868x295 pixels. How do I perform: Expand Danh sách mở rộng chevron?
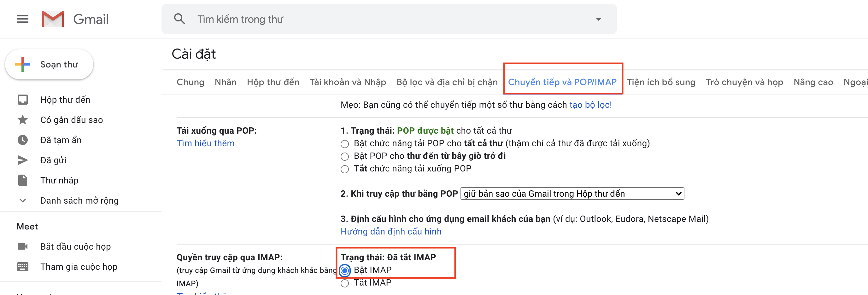[x=23, y=201]
